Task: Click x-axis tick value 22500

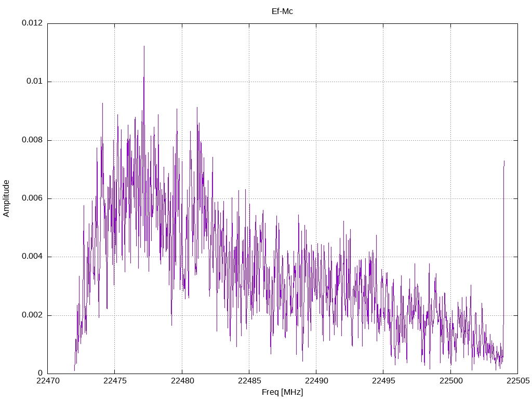Action: click(450, 381)
